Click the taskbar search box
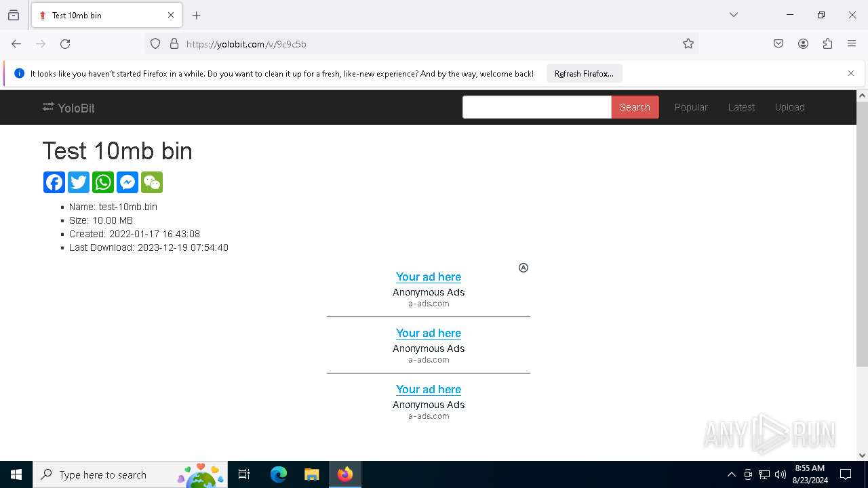Screen dimensions: 868x488 pos(130,474)
